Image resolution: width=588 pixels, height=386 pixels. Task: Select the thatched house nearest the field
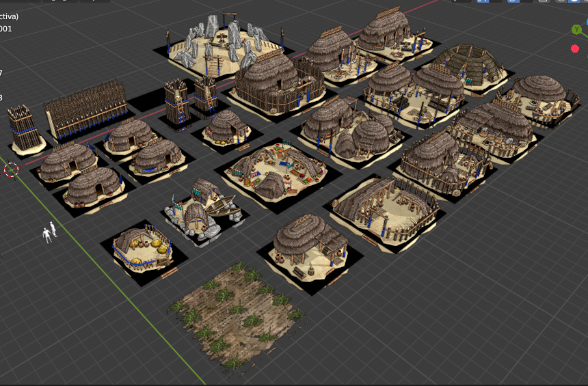pyautogui.click(x=308, y=243)
